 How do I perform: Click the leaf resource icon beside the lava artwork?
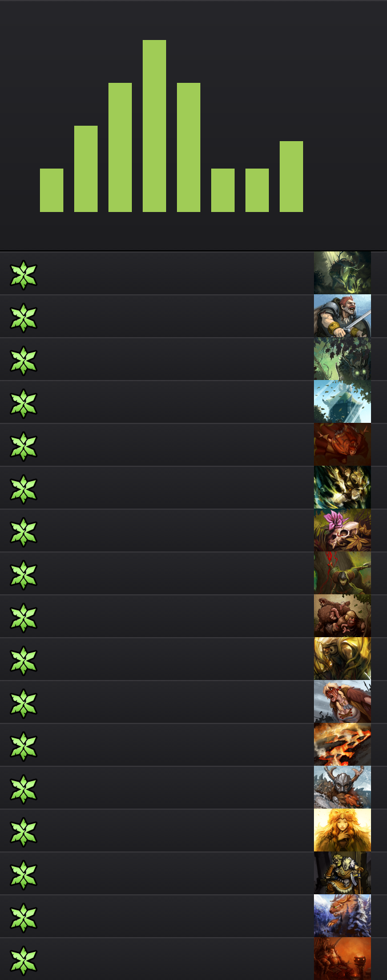(x=23, y=746)
